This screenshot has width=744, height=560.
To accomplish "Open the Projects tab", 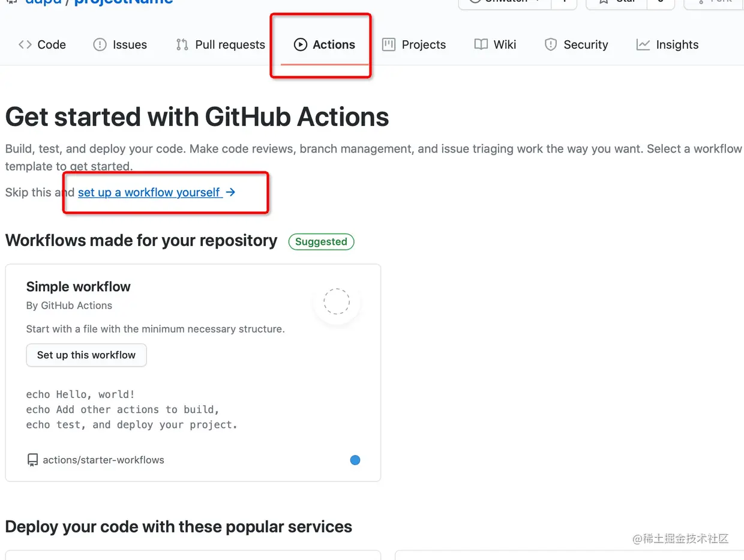I will [414, 44].
